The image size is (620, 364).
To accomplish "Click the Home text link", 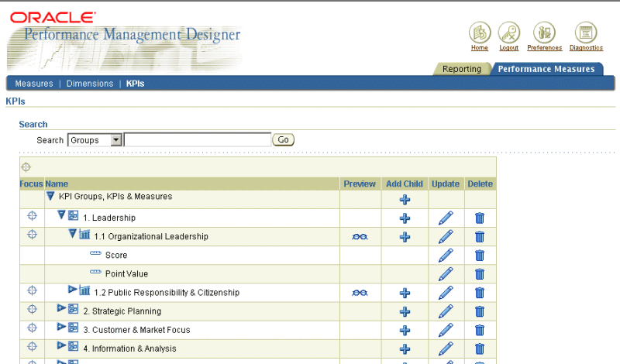I will point(480,48).
